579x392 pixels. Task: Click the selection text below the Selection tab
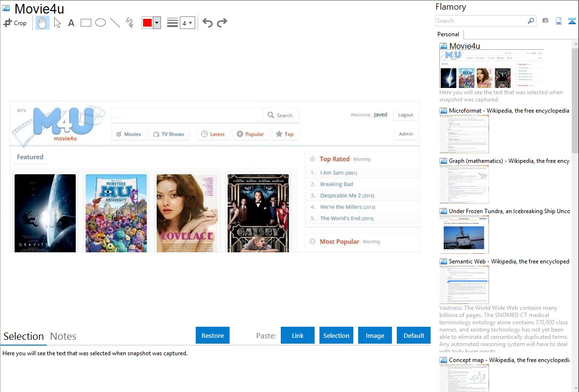click(x=95, y=354)
